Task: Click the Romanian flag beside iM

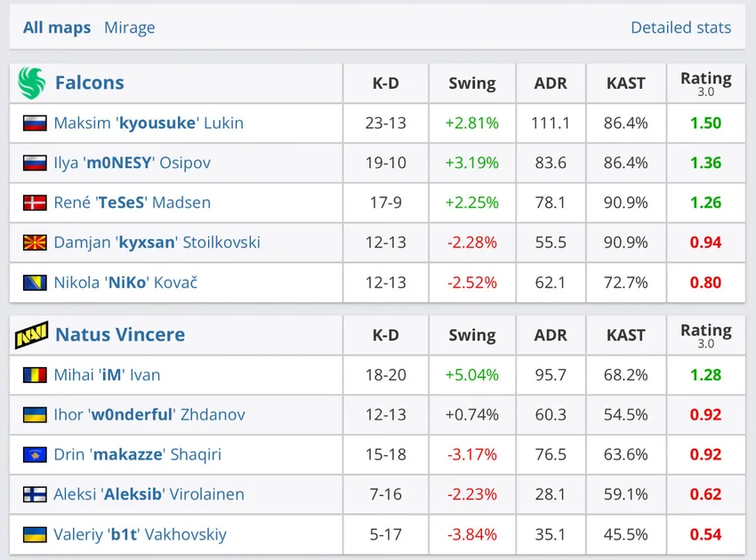Action: (x=35, y=375)
